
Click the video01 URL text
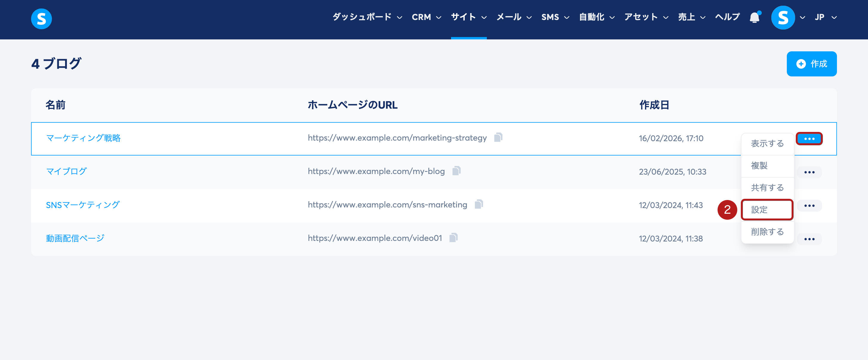click(x=375, y=238)
